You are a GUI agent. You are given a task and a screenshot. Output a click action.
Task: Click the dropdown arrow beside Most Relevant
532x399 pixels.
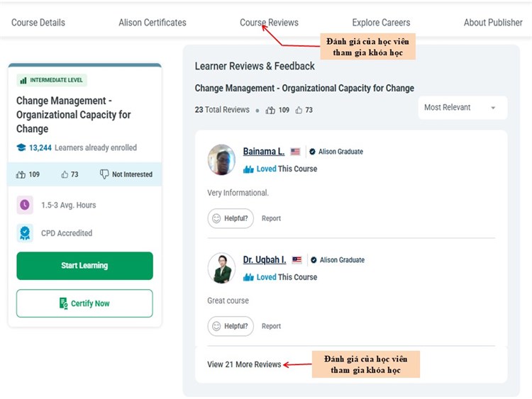(493, 108)
